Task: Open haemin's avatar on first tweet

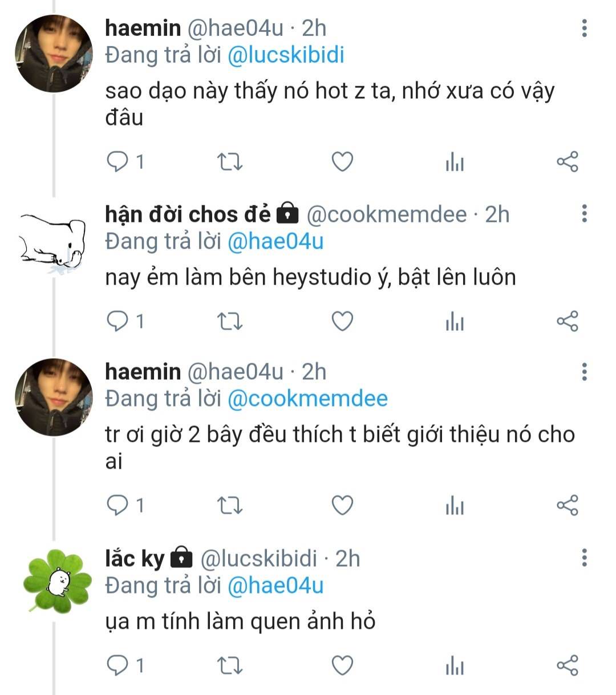Action: tap(54, 54)
